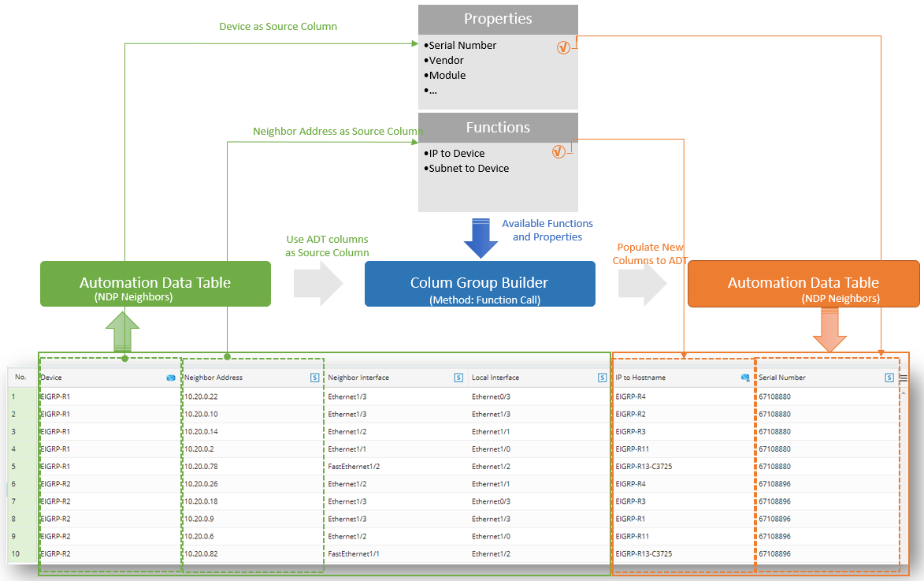This screenshot has width=924, height=581.
Task: Click the table menu icon at header far right
Action: (x=903, y=378)
